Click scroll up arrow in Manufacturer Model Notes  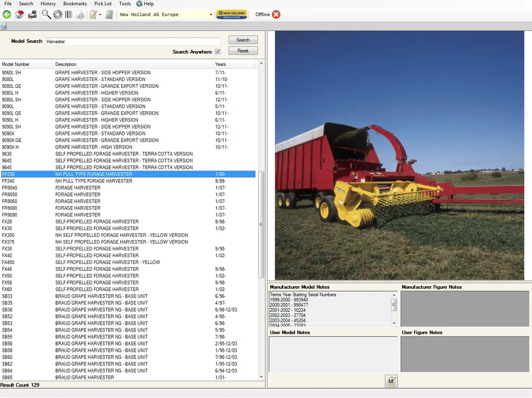(x=394, y=295)
